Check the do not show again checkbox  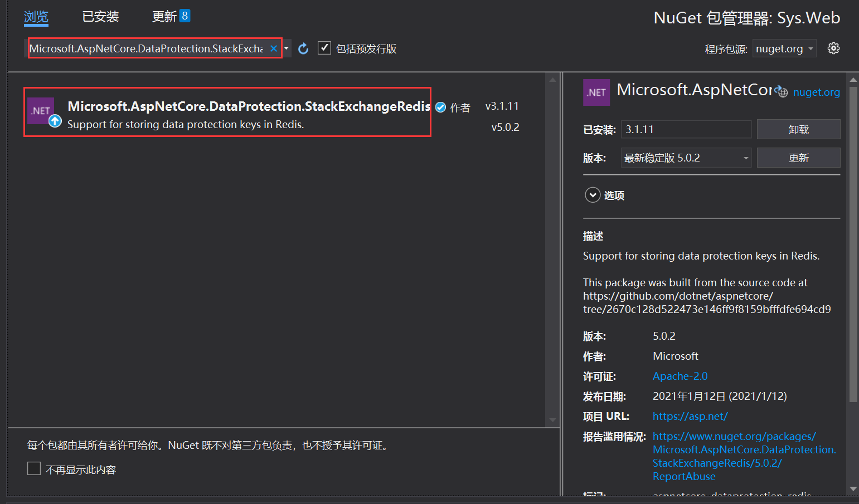(34, 468)
